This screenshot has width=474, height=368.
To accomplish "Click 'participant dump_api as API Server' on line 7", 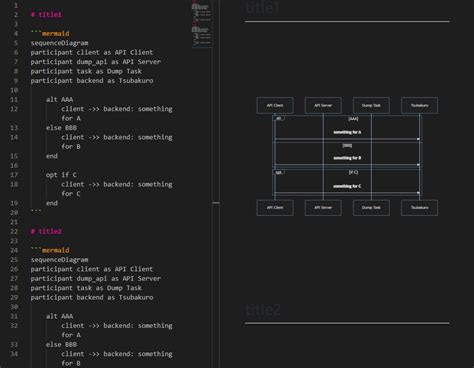I will [96, 62].
